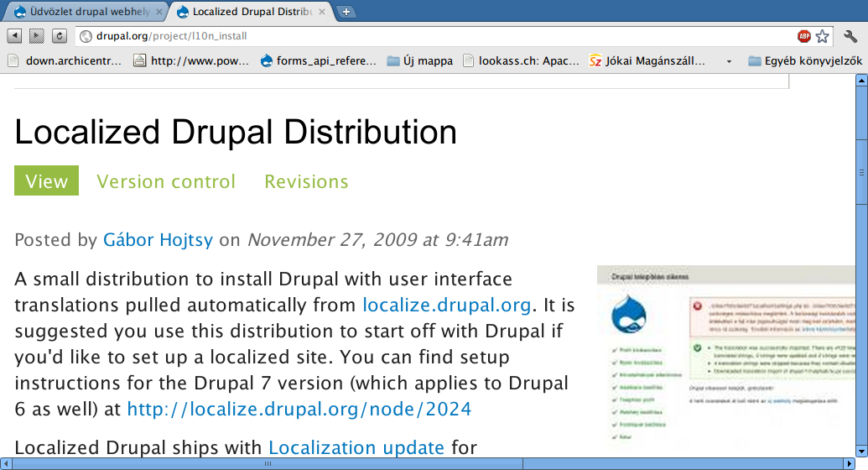Switch to the Üdvözlet drupal webhely tab

tap(87, 12)
